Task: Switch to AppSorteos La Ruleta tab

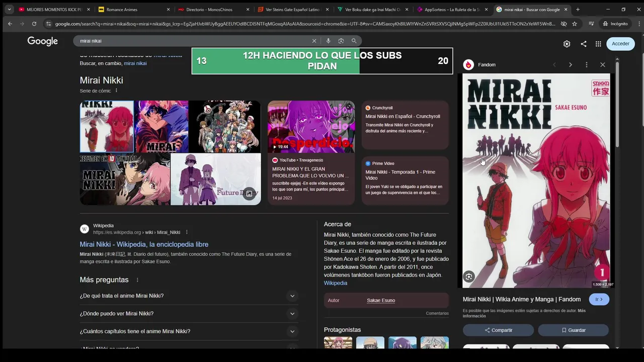Action: point(452,9)
